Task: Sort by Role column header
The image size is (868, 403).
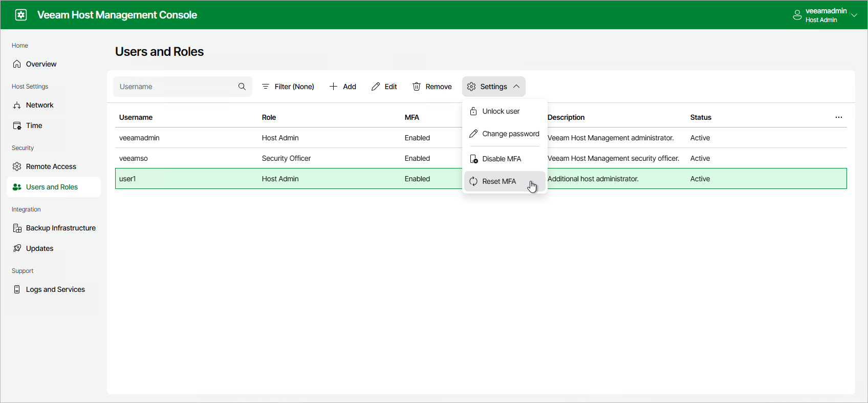Action: pos(269,117)
